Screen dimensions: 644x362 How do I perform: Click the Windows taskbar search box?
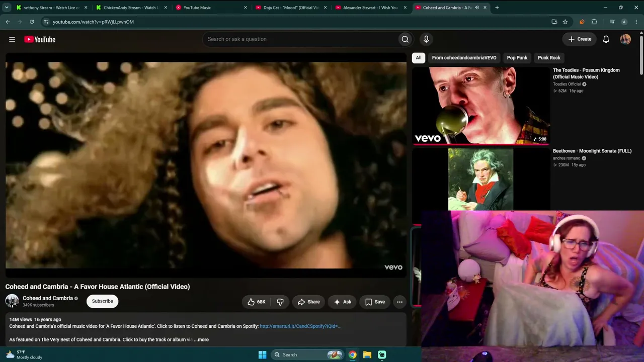click(306, 354)
